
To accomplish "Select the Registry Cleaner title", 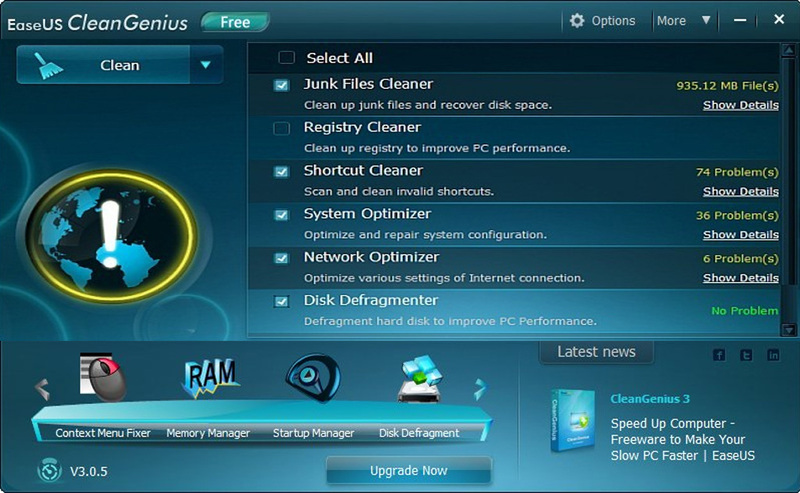I will pos(362,127).
